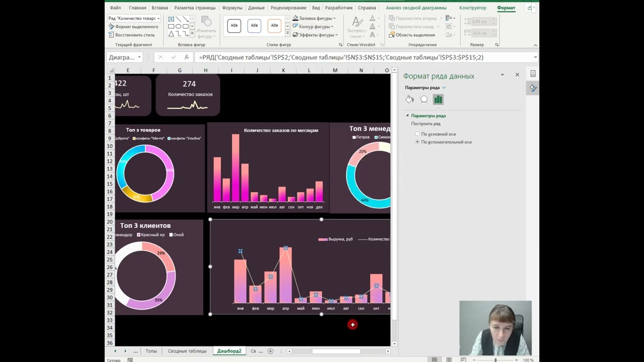Screen dimensions: 644x362
Task: Choose the blue-outlined shape style preset
Action: 254,26
